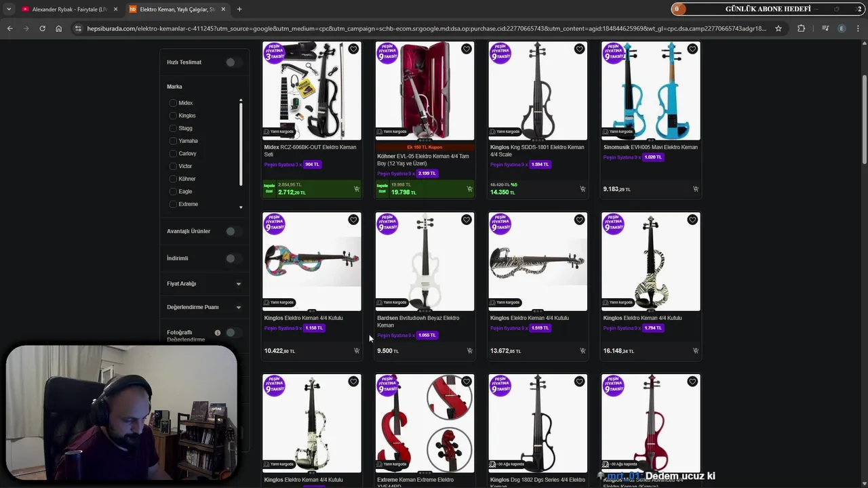Open browser home page
This screenshot has width=868, height=488.
tap(58, 28)
